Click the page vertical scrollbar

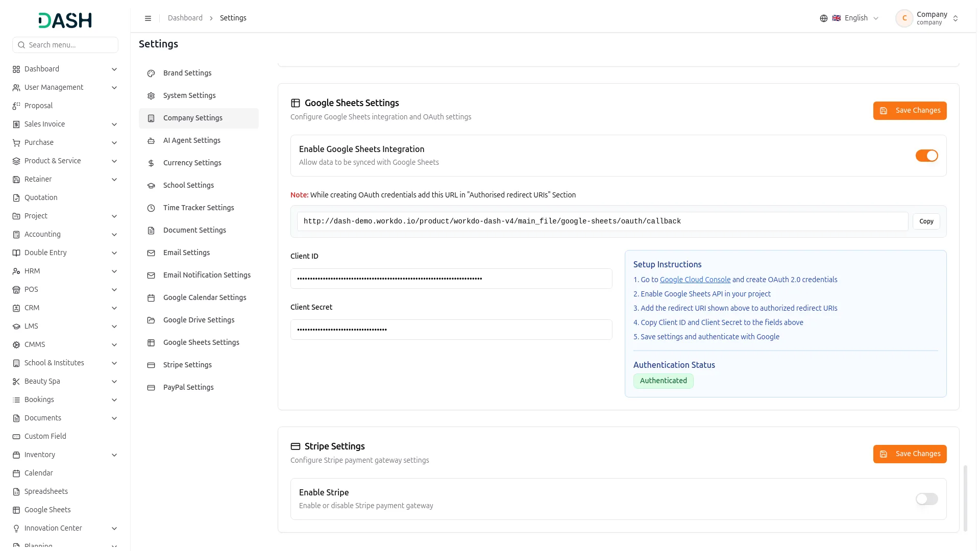pyautogui.click(x=965, y=498)
